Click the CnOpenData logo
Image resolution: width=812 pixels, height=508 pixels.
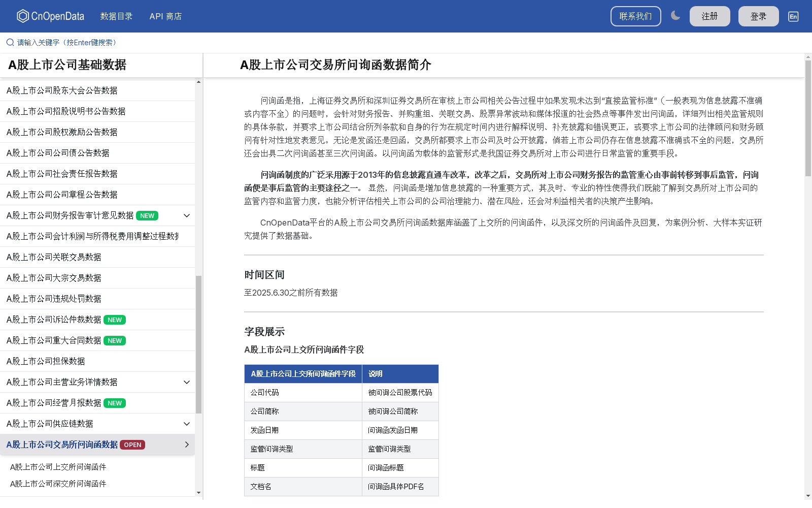pos(50,16)
